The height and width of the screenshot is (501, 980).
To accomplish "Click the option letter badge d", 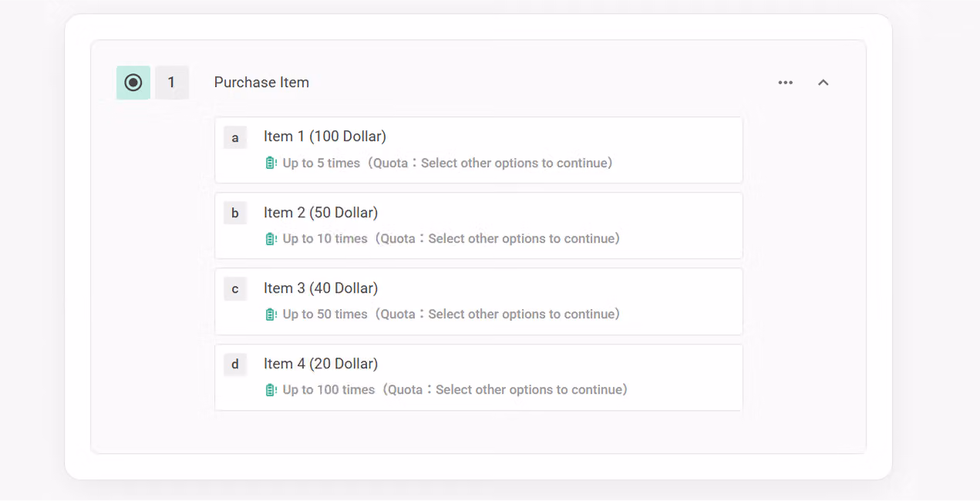I will pos(235,365).
